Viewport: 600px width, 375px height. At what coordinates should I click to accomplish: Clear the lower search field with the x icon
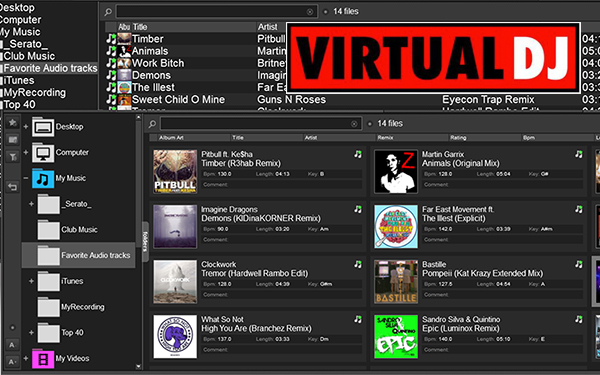(x=354, y=124)
